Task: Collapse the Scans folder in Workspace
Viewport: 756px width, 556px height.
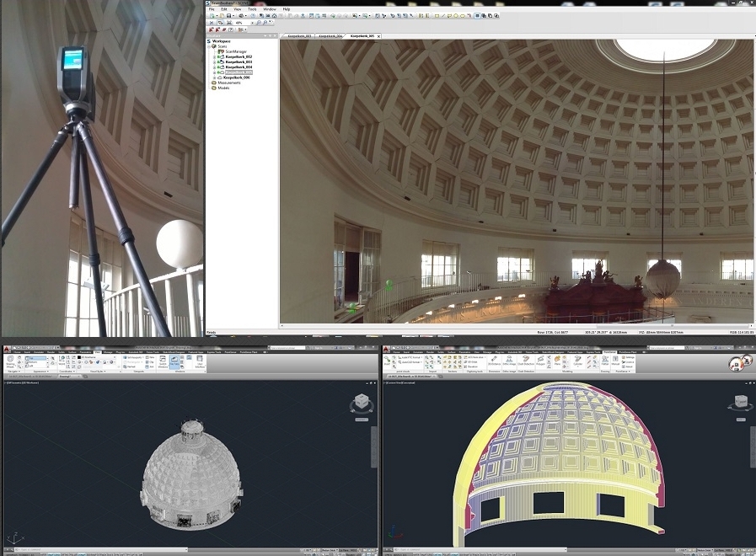Action: (x=211, y=46)
